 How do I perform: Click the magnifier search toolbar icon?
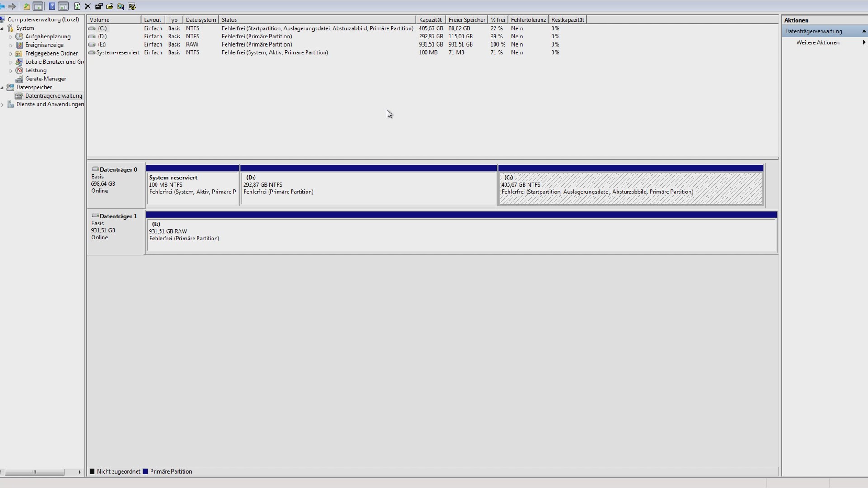coord(121,6)
